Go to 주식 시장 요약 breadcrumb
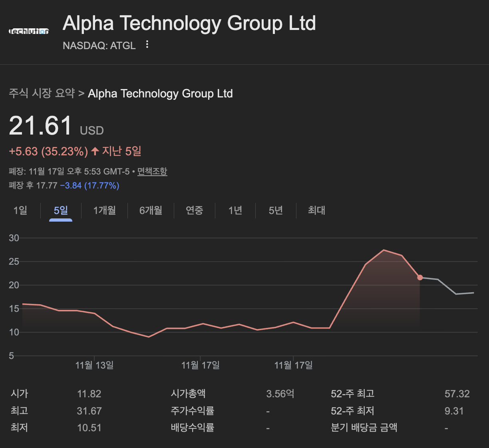The width and height of the screenshot is (489, 448). coord(42,93)
